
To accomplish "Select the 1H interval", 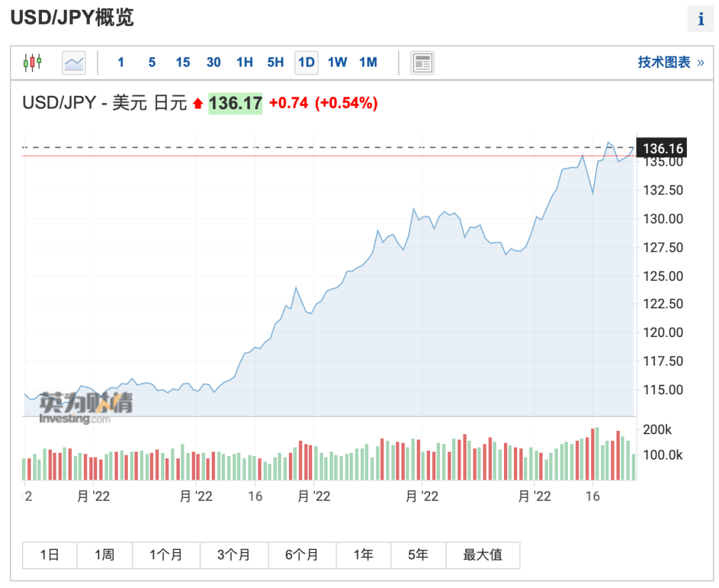I will [x=244, y=63].
